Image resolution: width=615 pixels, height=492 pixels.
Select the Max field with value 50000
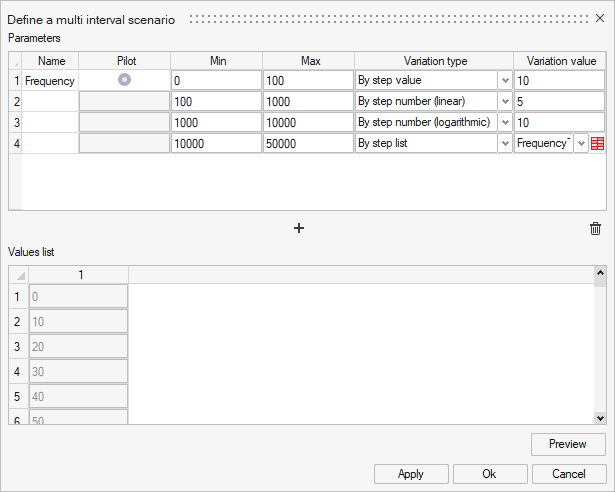(307, 144)
